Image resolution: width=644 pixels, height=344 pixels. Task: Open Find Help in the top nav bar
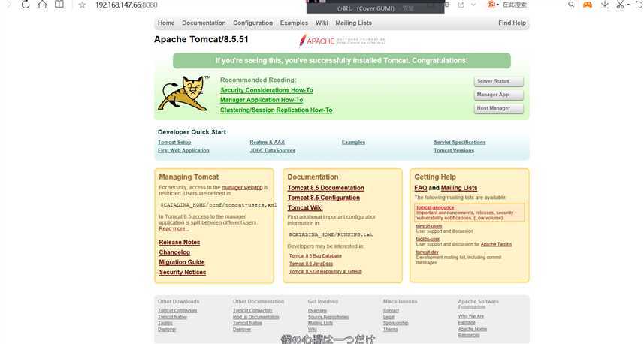(512, 23)
